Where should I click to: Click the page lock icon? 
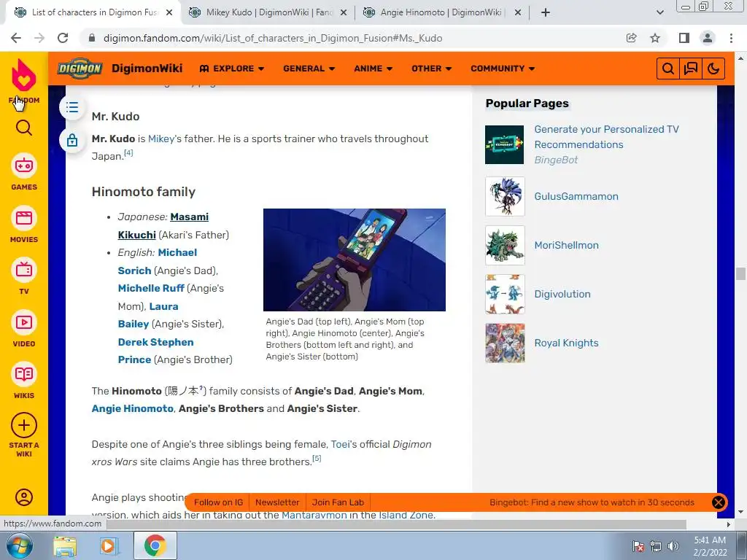pos(72,140)
